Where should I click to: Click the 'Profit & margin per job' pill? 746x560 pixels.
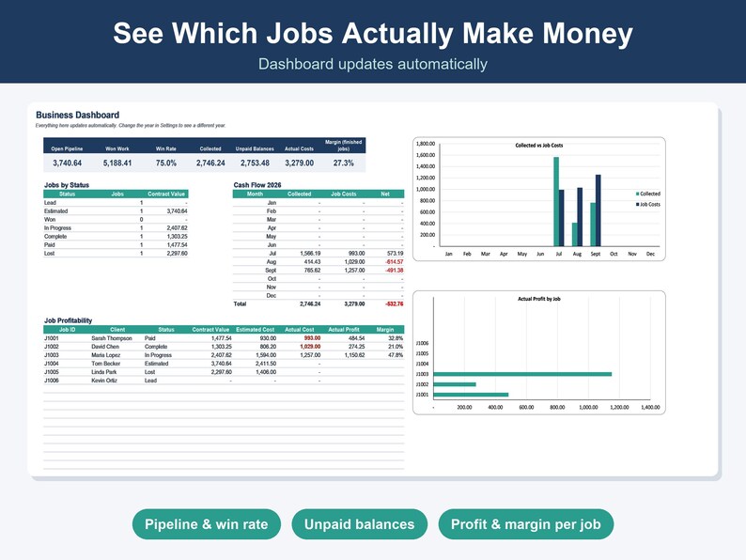[526, 524]
